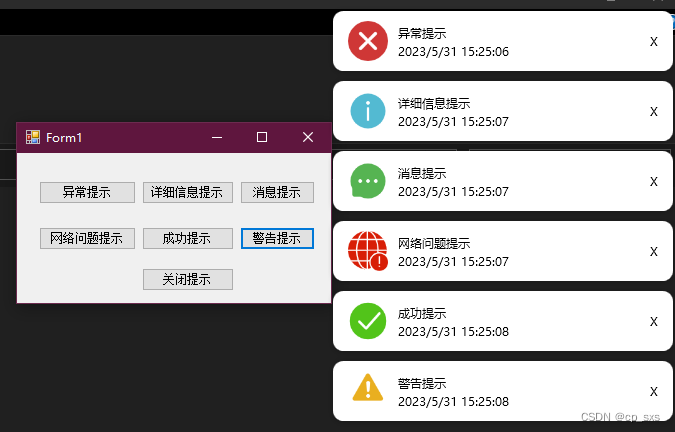Image resolution: width=675 pixels, height=432 pixels.
Task: Click the red error X icon
Action: (368, 41)
